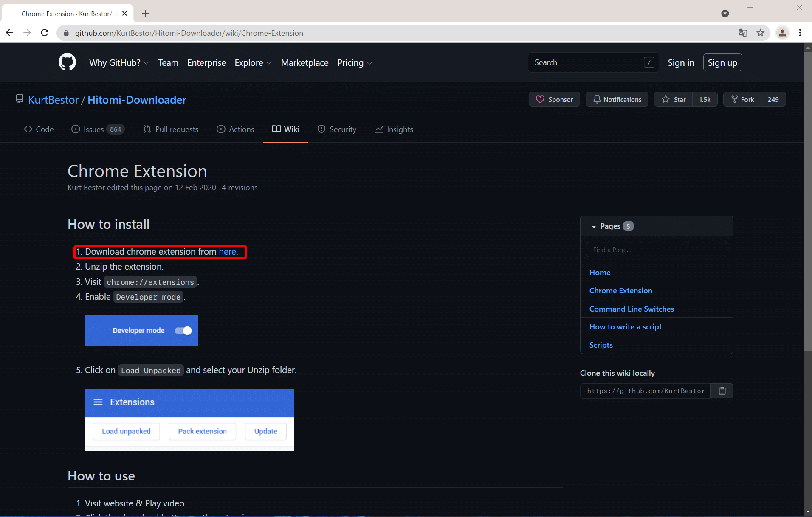
Task: Click the 'here' download link
Action: (227, 252)
